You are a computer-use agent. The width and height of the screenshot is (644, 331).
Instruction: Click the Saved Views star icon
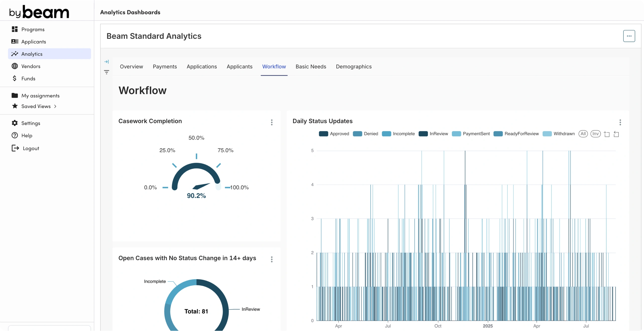15,106
